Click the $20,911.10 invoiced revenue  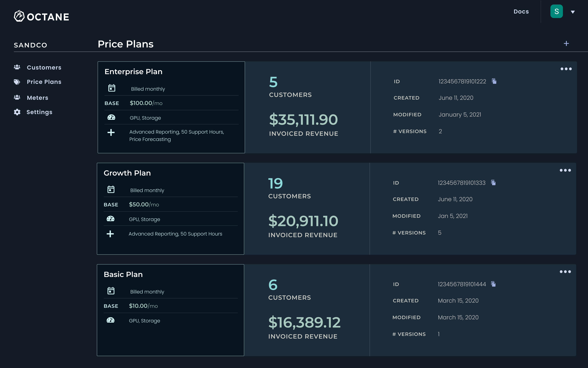pyautogui.click(x=303, y=221)
